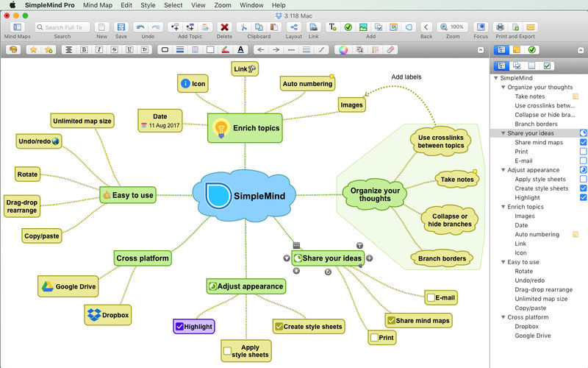
Task: Click the text alignment icon
Action: [x=68, y=49]
